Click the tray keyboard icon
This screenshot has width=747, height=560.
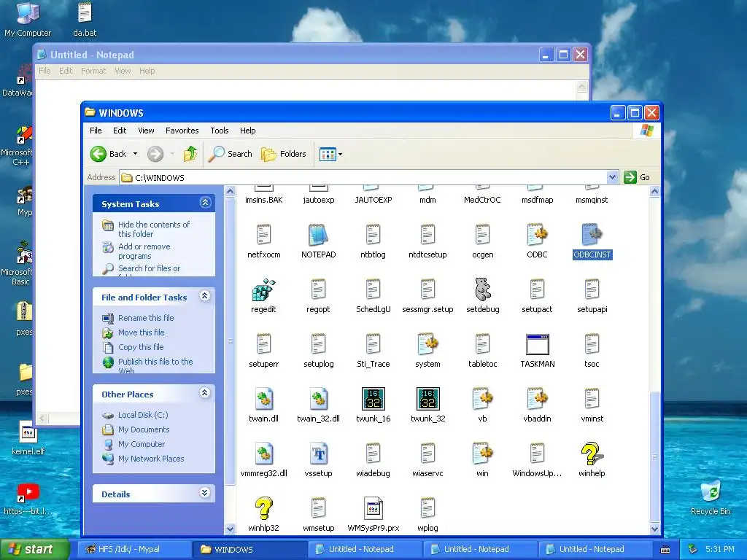point(665,550)
